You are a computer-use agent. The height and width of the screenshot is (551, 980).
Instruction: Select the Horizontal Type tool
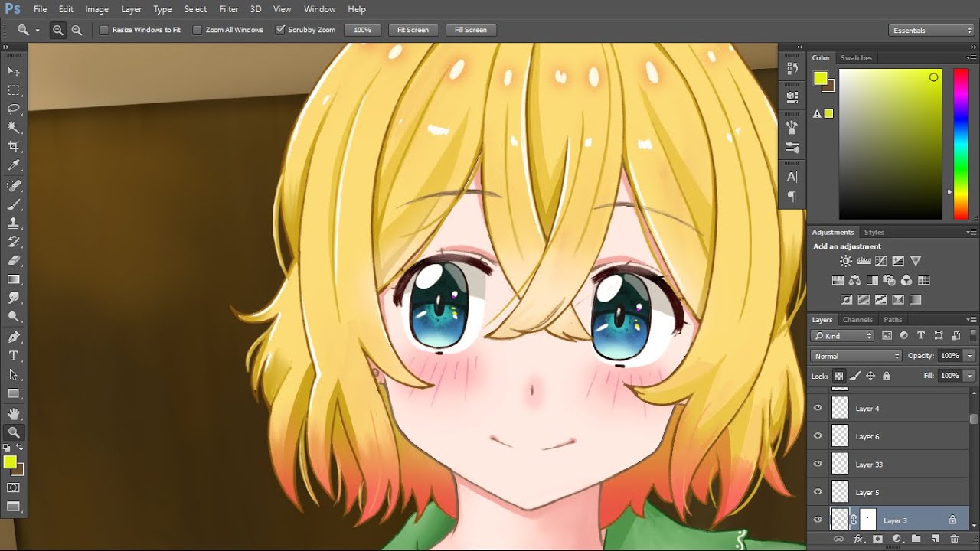coord(14,356)
